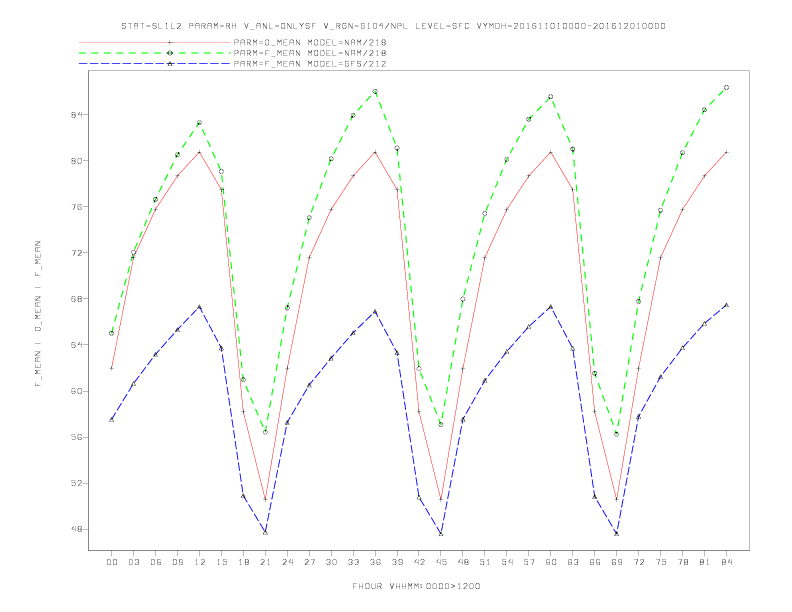This screenshot has width=792, height=612.
Task: Click x-axis tick label 75
Action: pyautogui.click(x=661, y=562)
